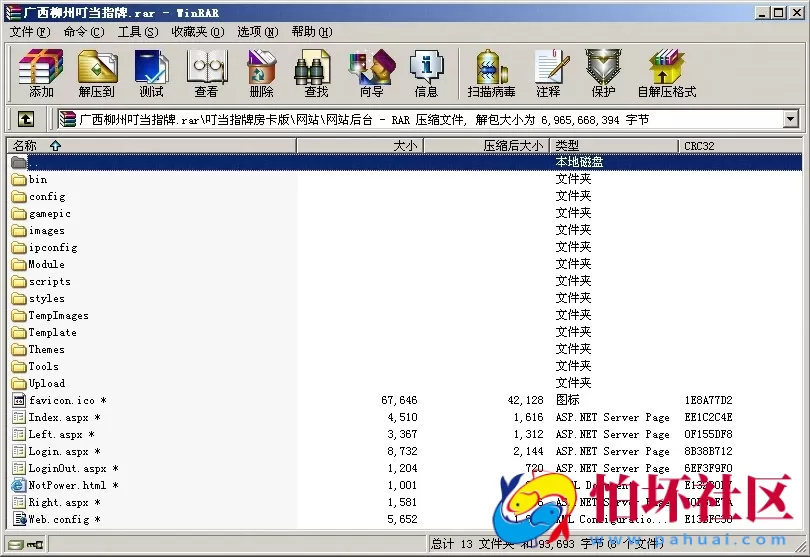
Task: Click CRC32 value 8B38B712
Action: [x=708, y=451]
